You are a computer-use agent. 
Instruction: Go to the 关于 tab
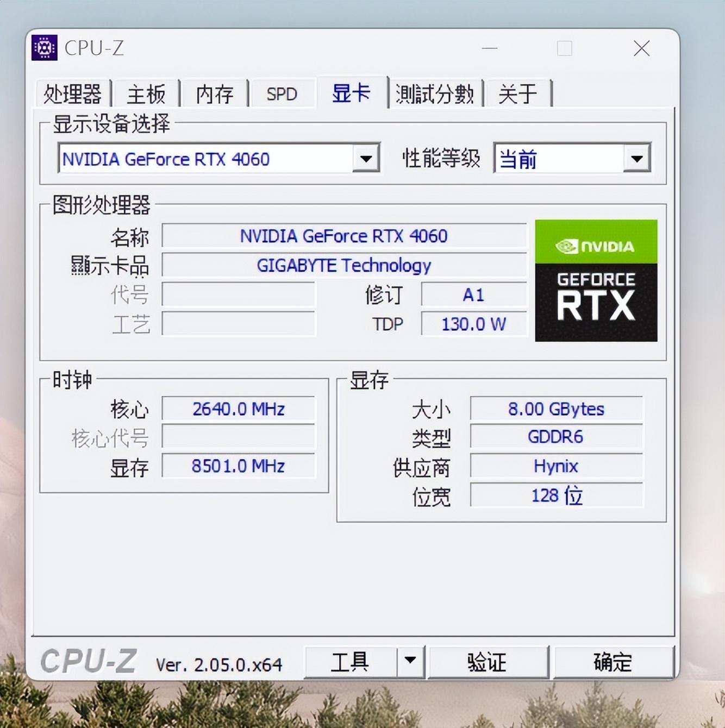click(518, 94)
